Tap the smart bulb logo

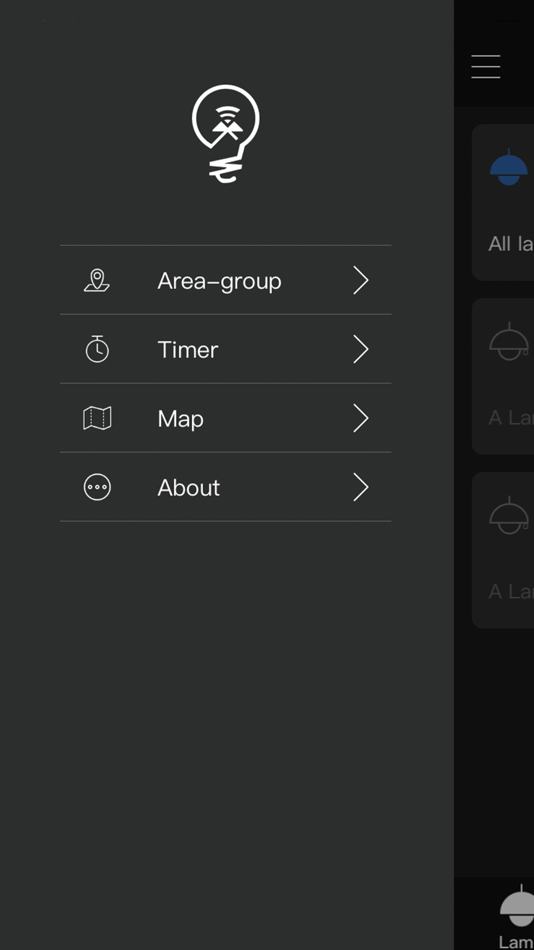coord(225,133)
